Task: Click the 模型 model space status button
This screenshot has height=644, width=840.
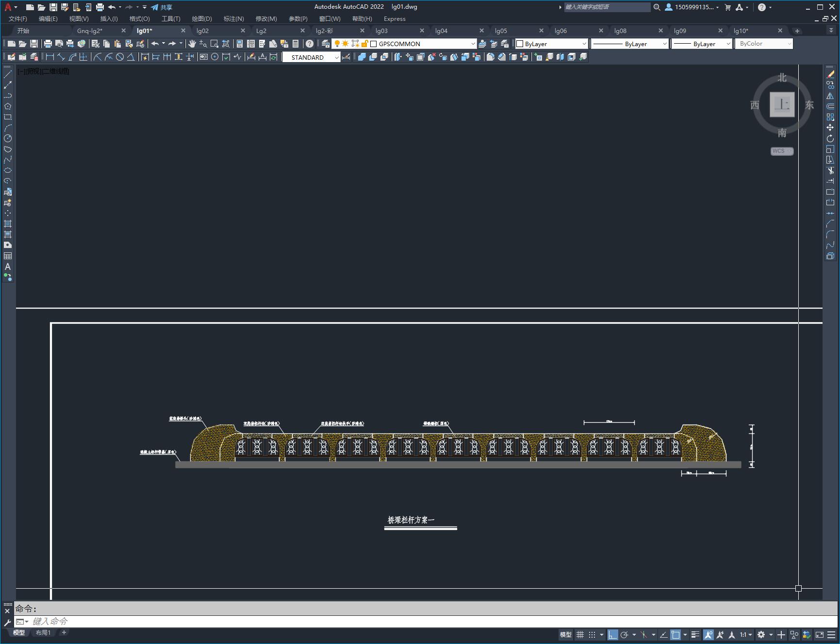Action: 566,635
